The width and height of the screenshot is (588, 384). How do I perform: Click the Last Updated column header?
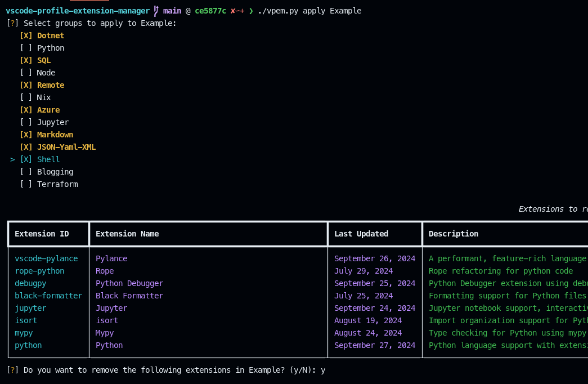coord(361,234)
